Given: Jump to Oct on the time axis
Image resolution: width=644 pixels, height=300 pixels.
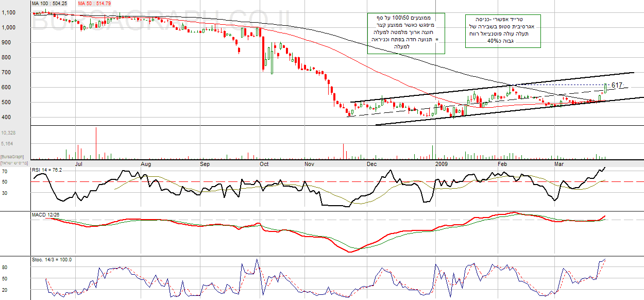Looking at the screenshot, I should [264, 164].
